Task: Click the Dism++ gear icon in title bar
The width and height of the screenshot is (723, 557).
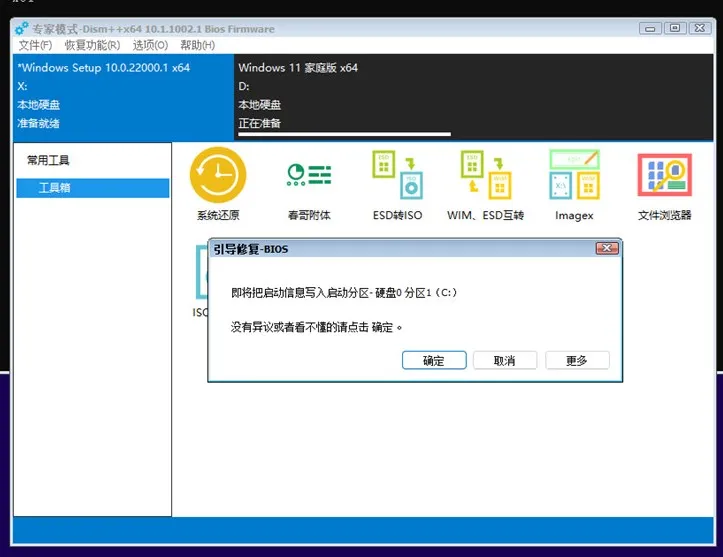Action: 21,29
